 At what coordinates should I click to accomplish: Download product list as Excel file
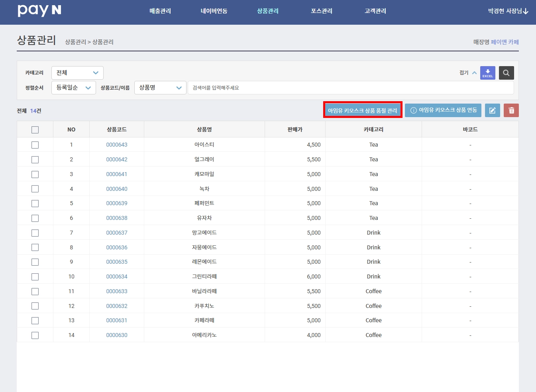click(487, 73)
